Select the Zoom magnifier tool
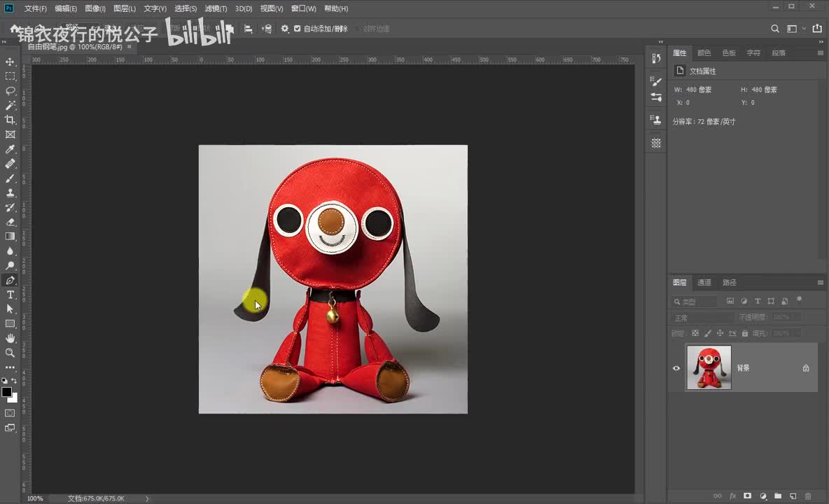Viewport: 829px width, 504px height. [x=10, y=353]
